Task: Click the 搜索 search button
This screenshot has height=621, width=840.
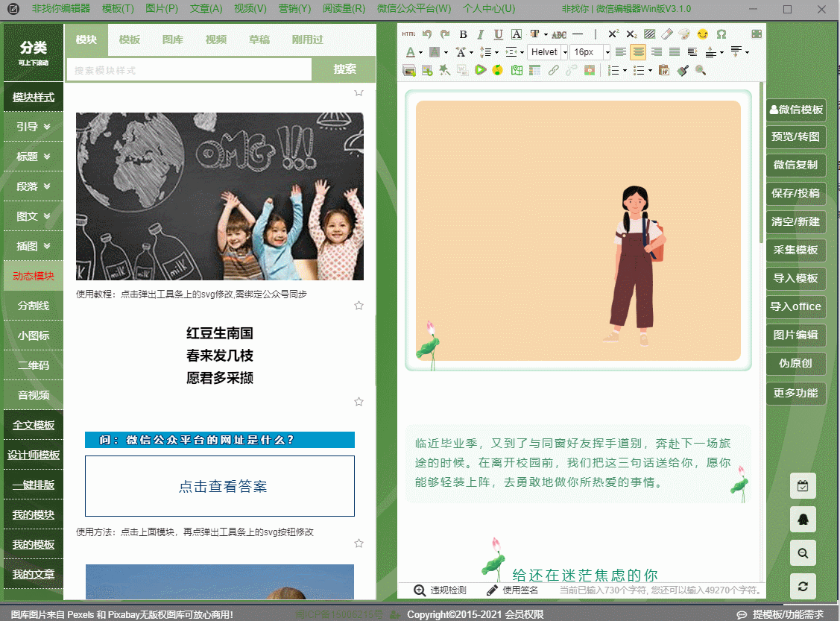Action: click(x=344, y=69)
